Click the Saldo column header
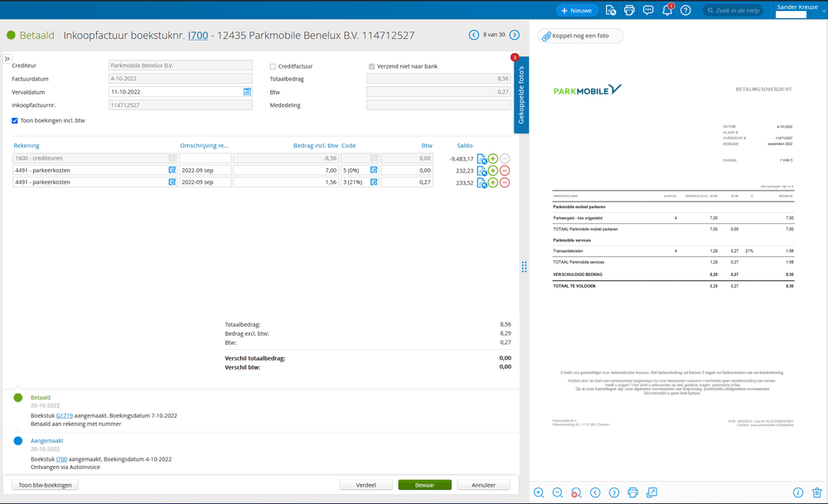Screen dimensions: 828x504 (x=465, y=146)
